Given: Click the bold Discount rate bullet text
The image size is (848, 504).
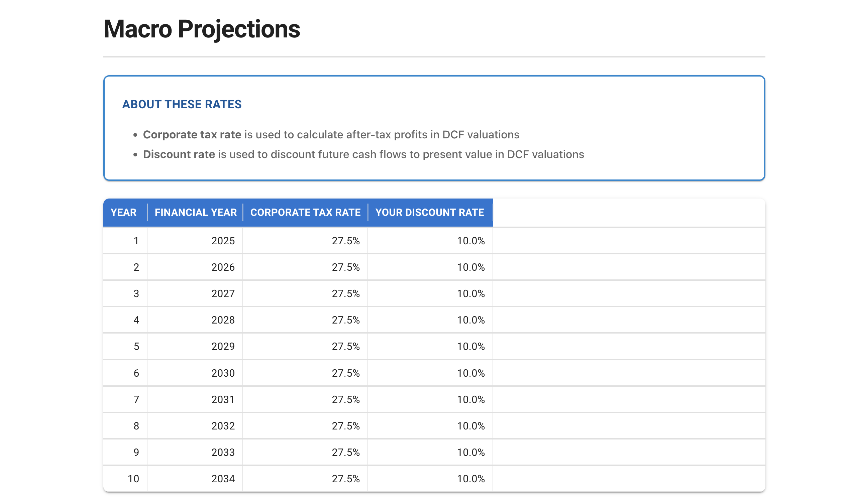Looking at the screenshot, I should click(179, 154).
